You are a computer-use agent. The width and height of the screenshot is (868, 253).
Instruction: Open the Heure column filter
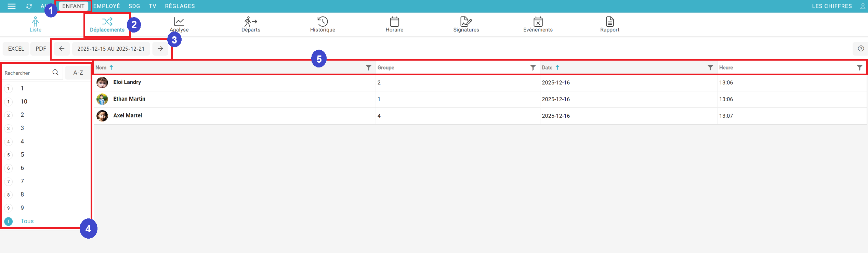coord(859,68)
